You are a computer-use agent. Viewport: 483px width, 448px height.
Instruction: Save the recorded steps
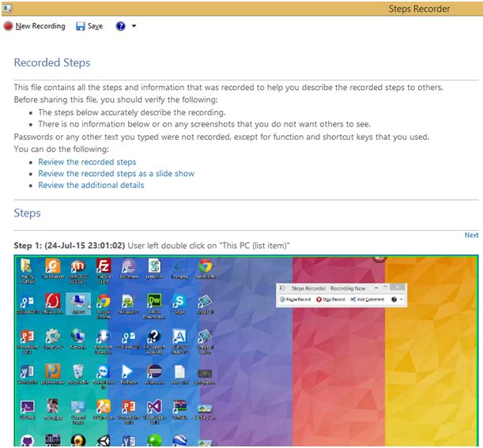[89, 26]
